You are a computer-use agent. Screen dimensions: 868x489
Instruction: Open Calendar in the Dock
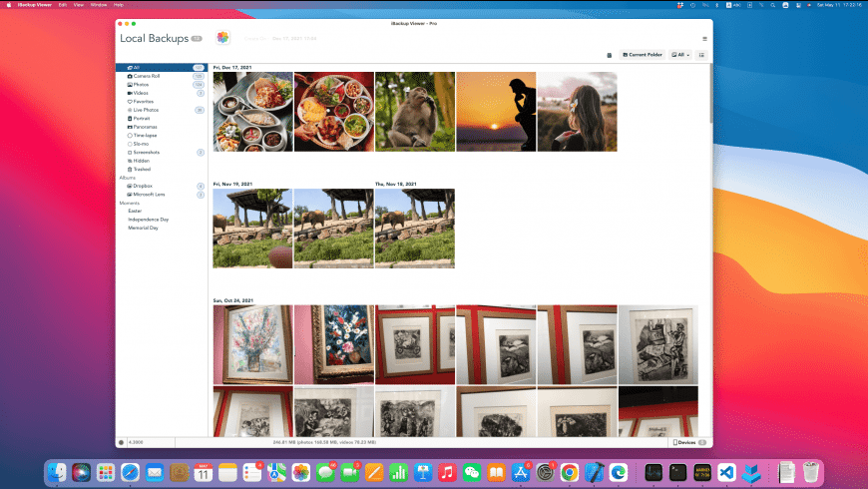click(204, 472)
